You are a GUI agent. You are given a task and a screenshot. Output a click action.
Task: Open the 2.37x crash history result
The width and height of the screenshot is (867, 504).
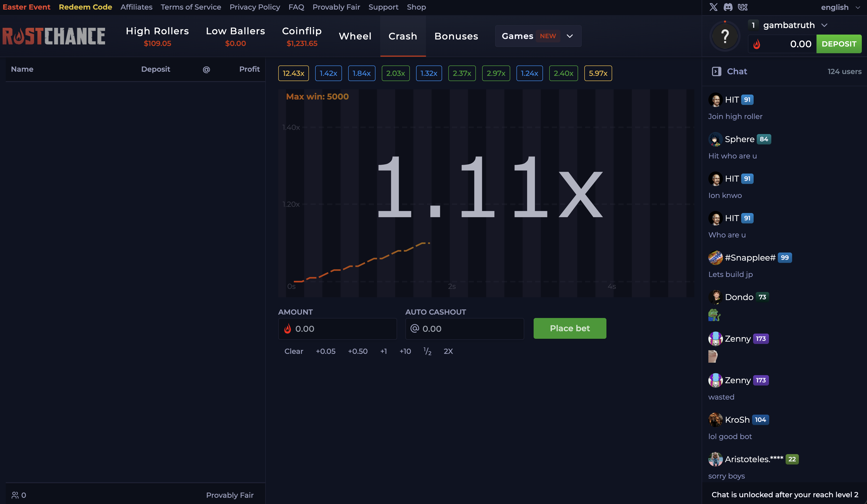click(x=462, y=73)
